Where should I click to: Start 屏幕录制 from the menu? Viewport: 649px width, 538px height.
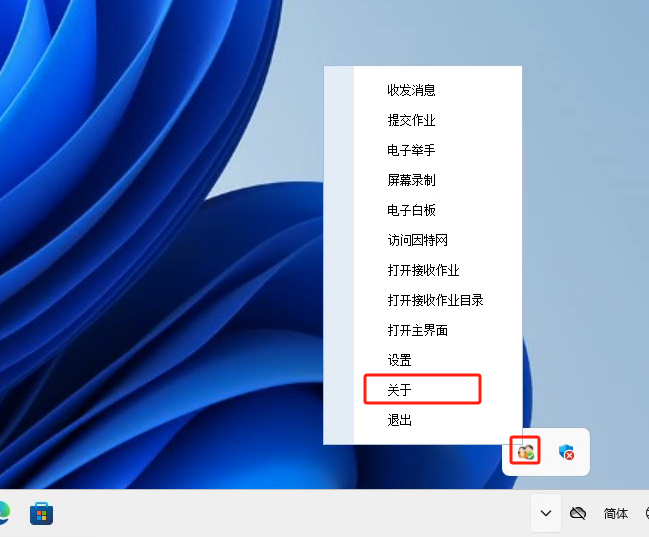411,180
